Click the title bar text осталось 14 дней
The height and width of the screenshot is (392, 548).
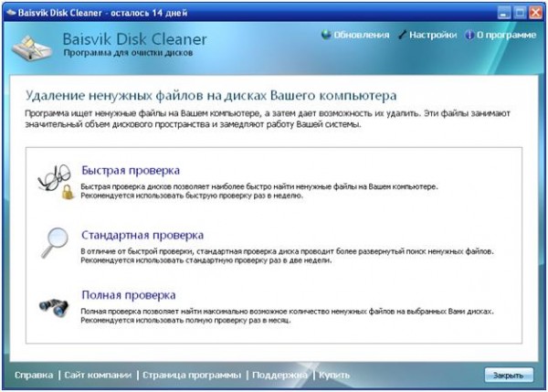pos(149,14)
